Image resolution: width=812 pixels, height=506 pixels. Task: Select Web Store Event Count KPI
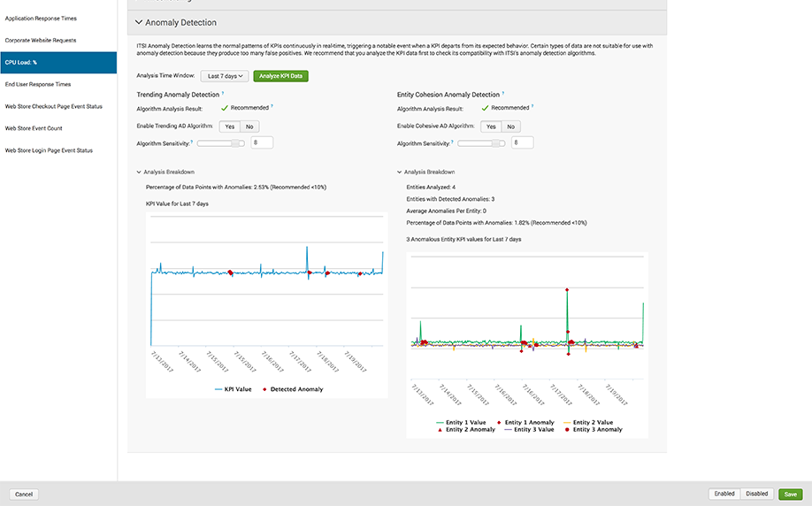(x=34, y=128)
